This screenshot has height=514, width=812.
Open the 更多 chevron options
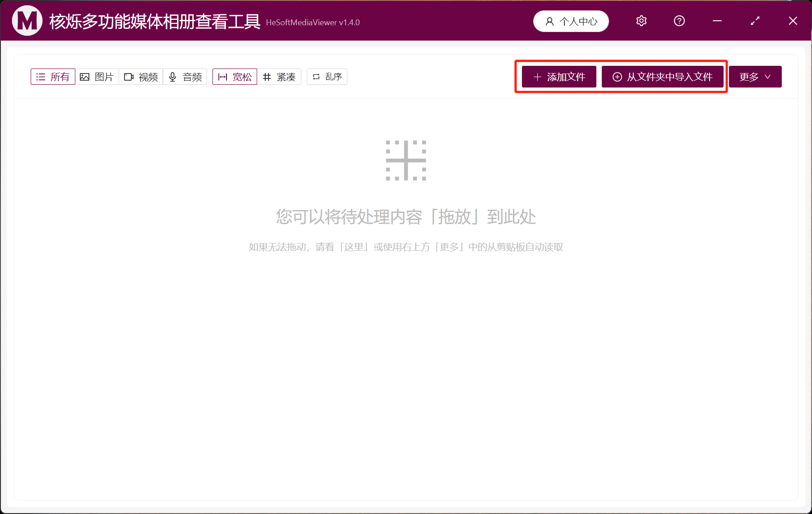tap(768, 77)
